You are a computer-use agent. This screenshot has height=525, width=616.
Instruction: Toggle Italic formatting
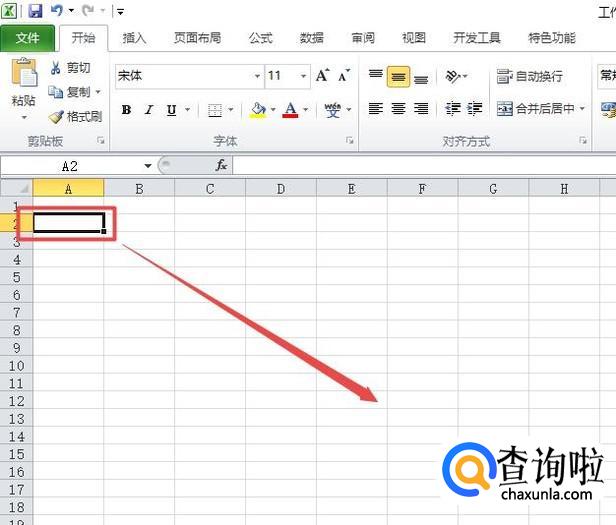point(148,110)
